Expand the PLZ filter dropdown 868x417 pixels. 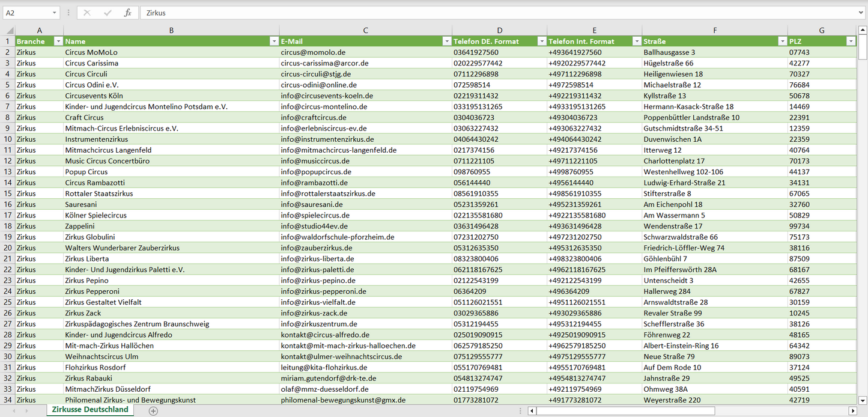[x=851, y=41]
